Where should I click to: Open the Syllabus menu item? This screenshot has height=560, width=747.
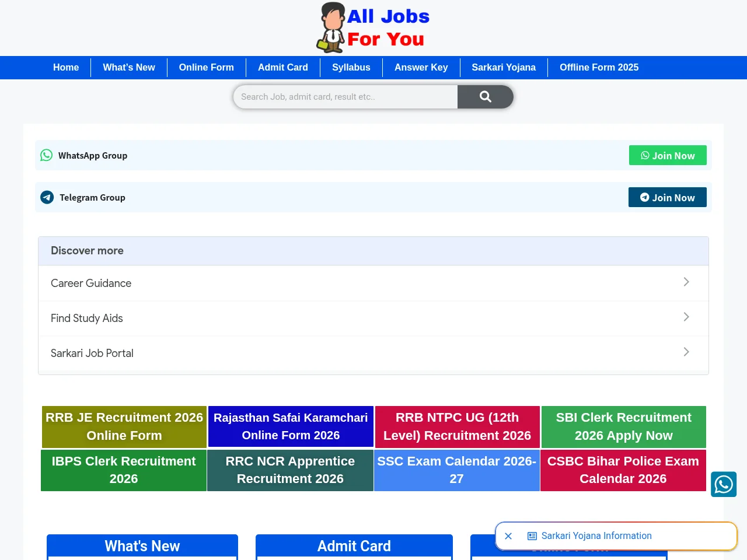click(x=351, y=68)
